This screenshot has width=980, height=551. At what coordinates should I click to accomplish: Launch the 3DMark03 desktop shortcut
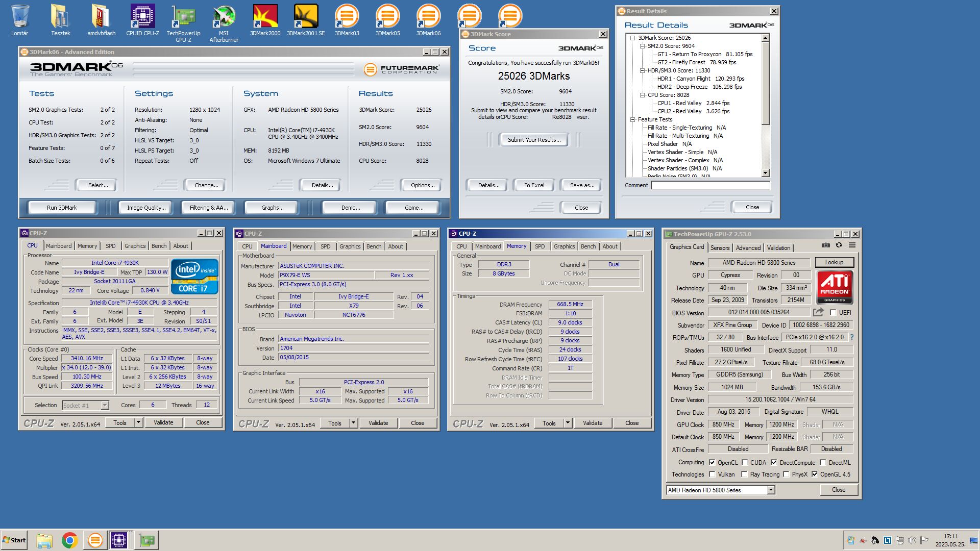347,20
